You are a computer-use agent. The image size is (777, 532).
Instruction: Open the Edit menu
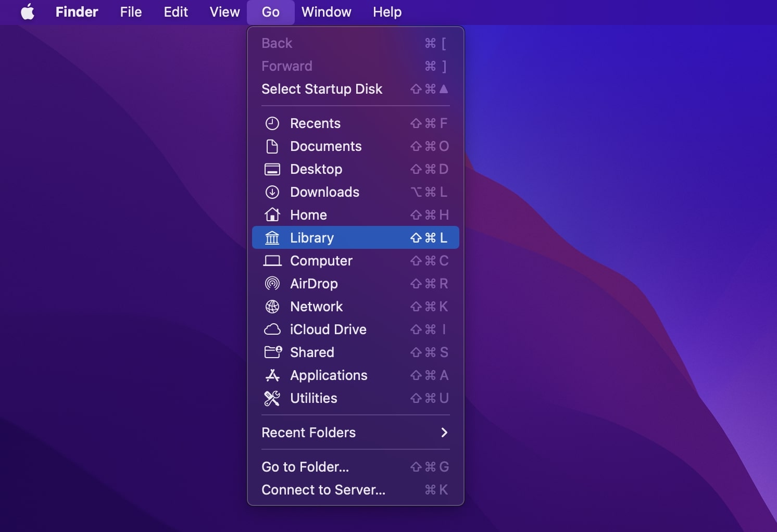[x=176, y=12]
